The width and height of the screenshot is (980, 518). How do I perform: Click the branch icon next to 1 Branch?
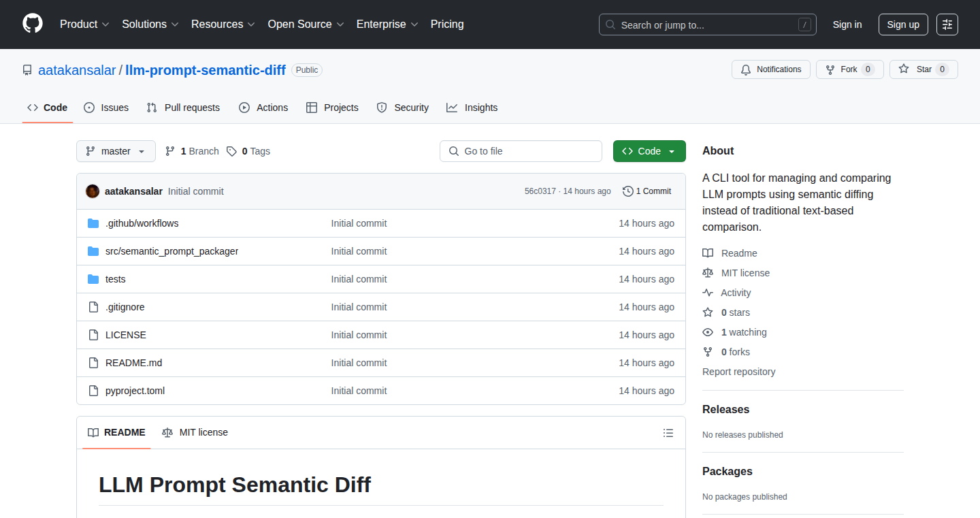[170, 151]
